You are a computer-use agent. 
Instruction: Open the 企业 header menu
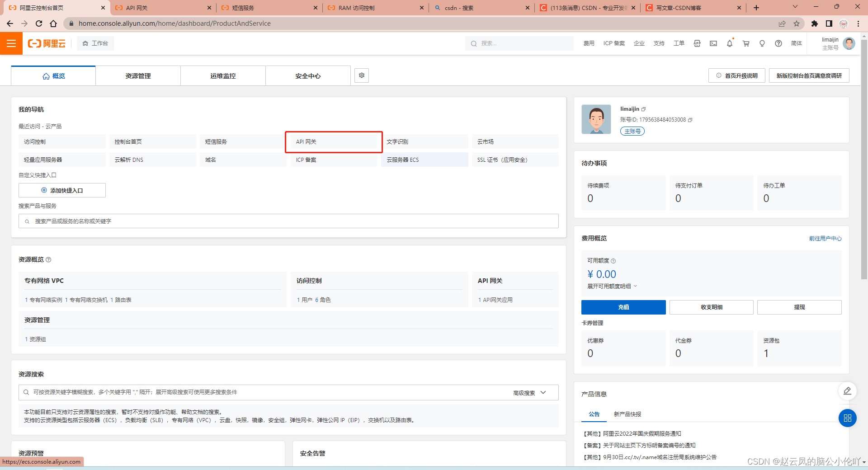[x=639, y=43]
